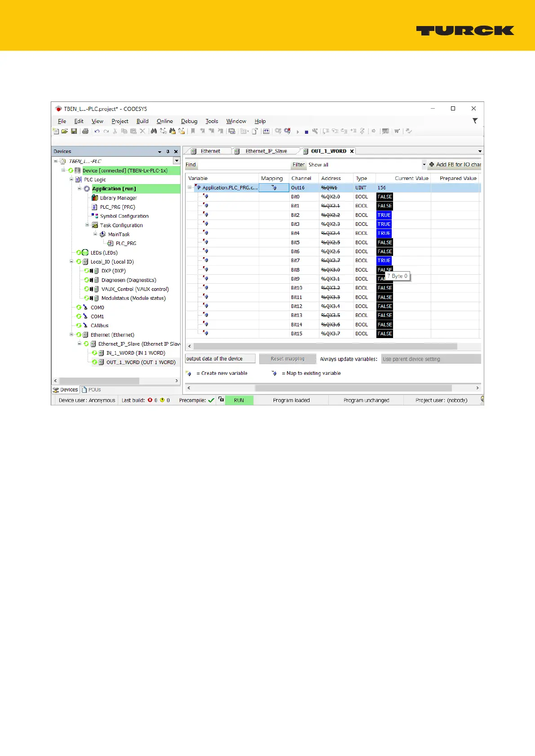Click the Use parent device setting field

click(x=431, y=359)
